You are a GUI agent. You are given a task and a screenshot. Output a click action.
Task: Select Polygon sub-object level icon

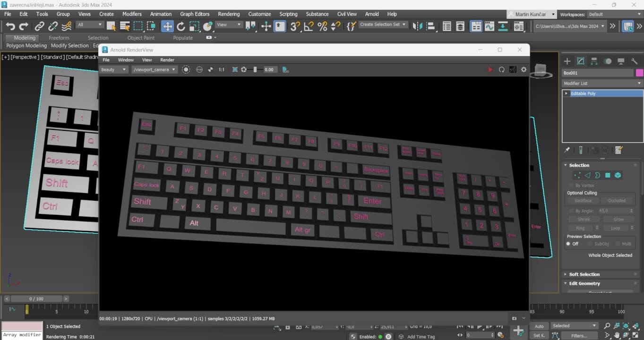(608, 175)
